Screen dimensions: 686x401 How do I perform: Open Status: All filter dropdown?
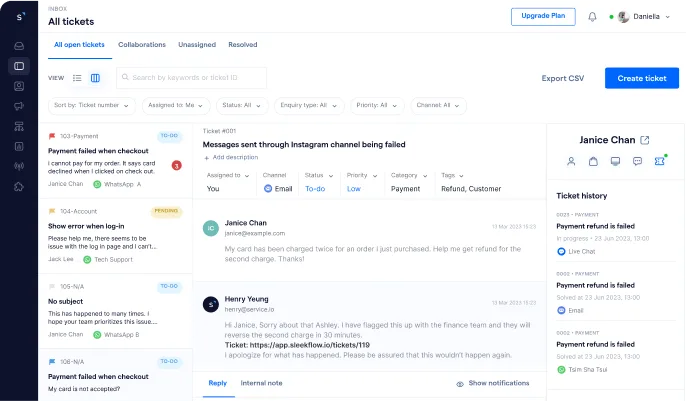242,105
